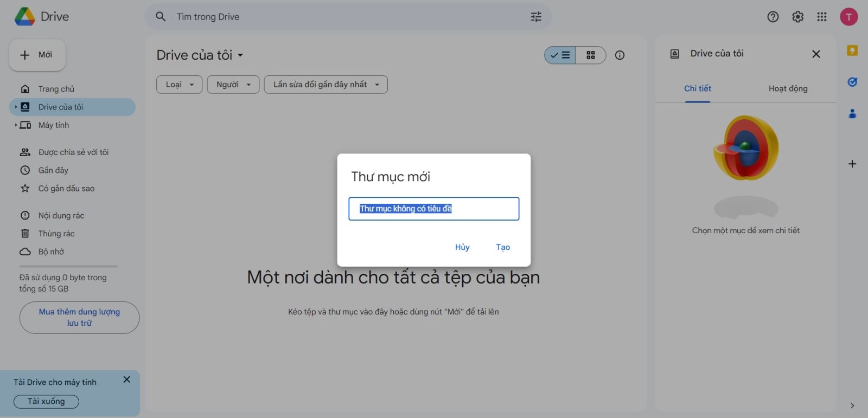Toggle the details info panel icon
This screenshot has width=868, height=418.
click(620, 55)
